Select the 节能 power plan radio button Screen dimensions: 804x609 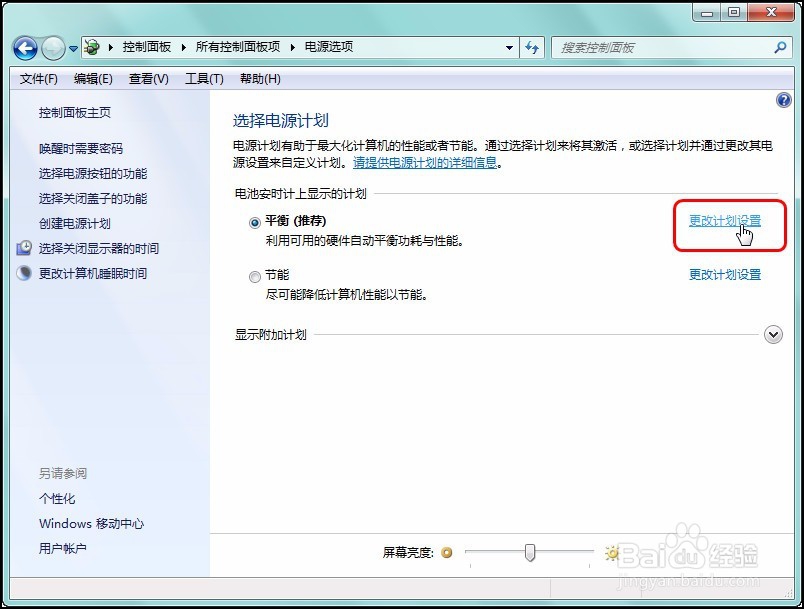tap(256, 274)
